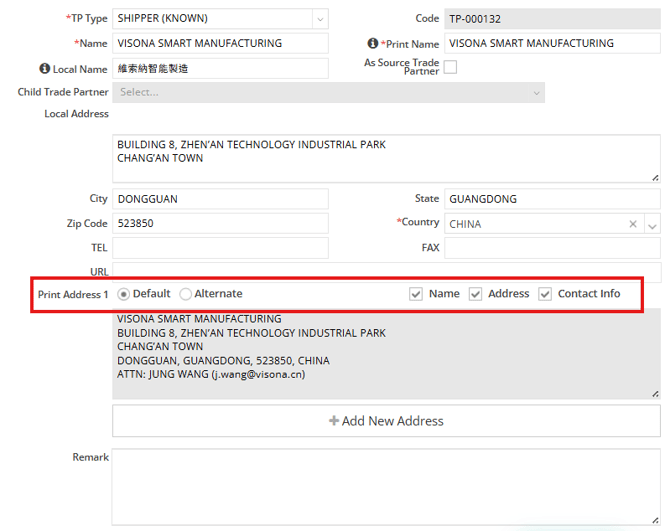Click the Child Trade Partner label
Image resolution: width=670 pixels, height=531 pixels.
[x=63, y=92]
